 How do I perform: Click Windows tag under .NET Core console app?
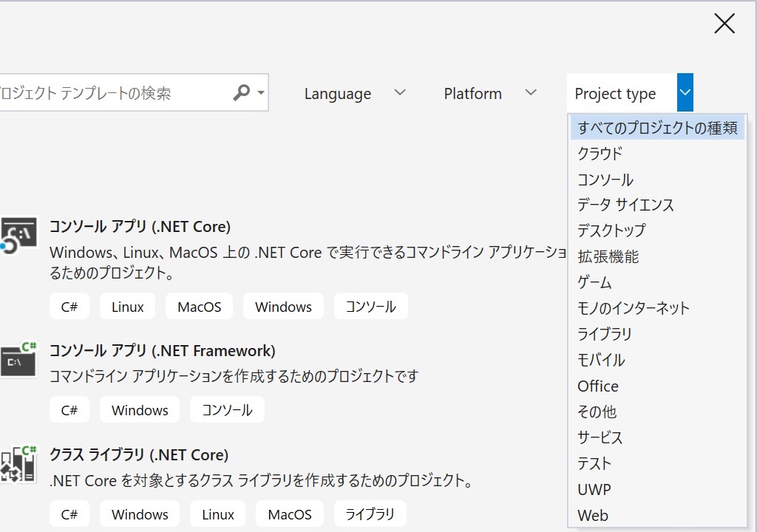(283, 306)
